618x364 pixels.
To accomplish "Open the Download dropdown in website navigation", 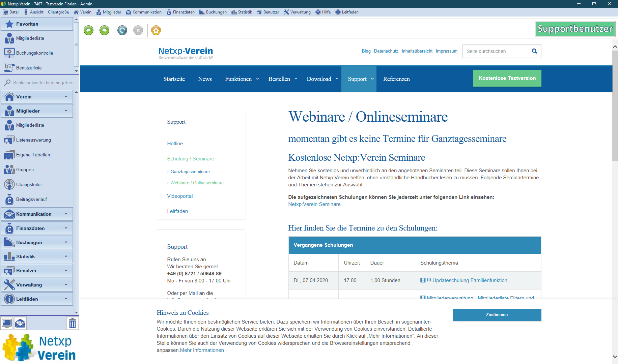I will click(x=322, y=79).
